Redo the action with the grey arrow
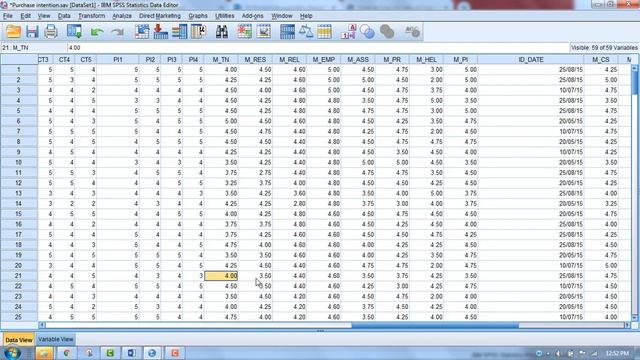640x360 pixels. (x=117, y=31)
